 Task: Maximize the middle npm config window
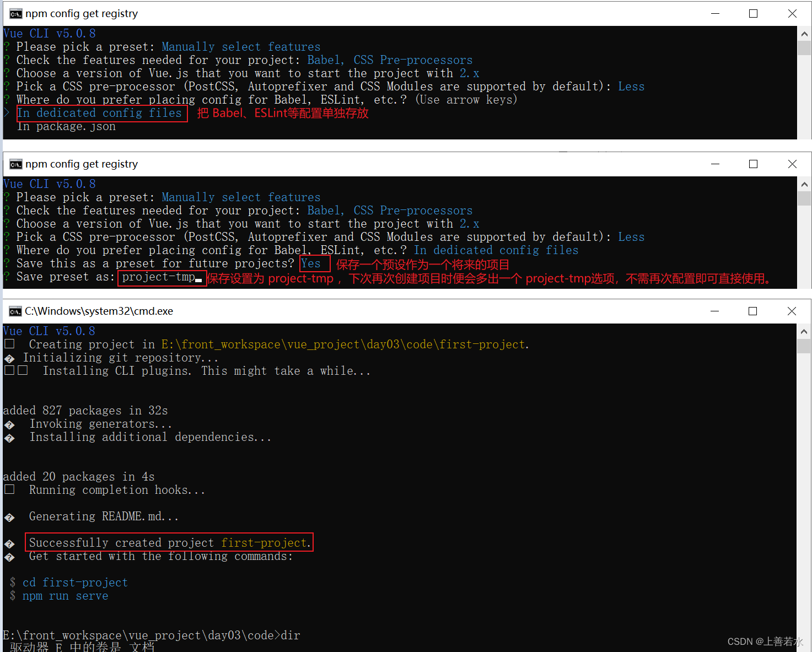(753, 164)
